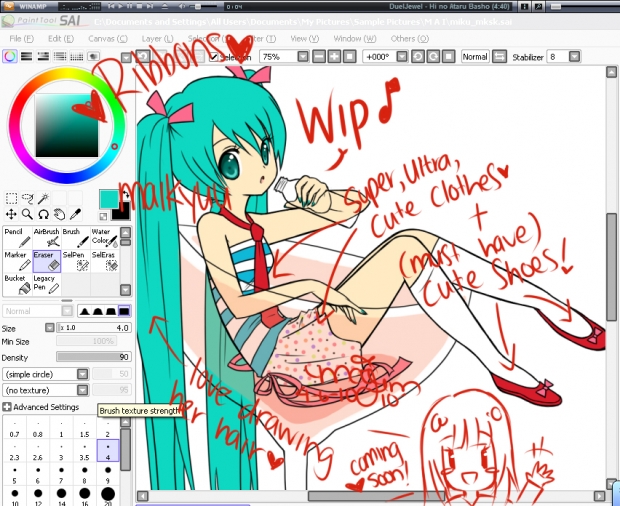Viewport: 620px width, 506px height.
Task: Open the File menu
Action: tap(21, 38)
